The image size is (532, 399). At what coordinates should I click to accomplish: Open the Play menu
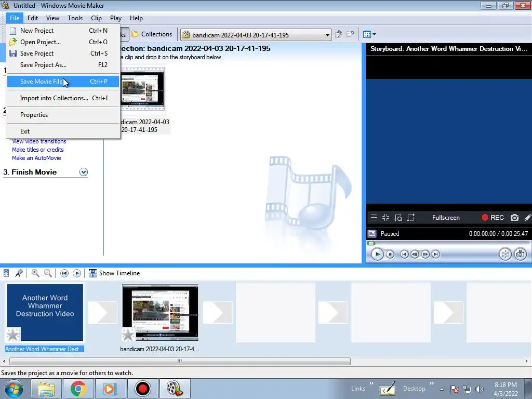(x=116, y=18)
